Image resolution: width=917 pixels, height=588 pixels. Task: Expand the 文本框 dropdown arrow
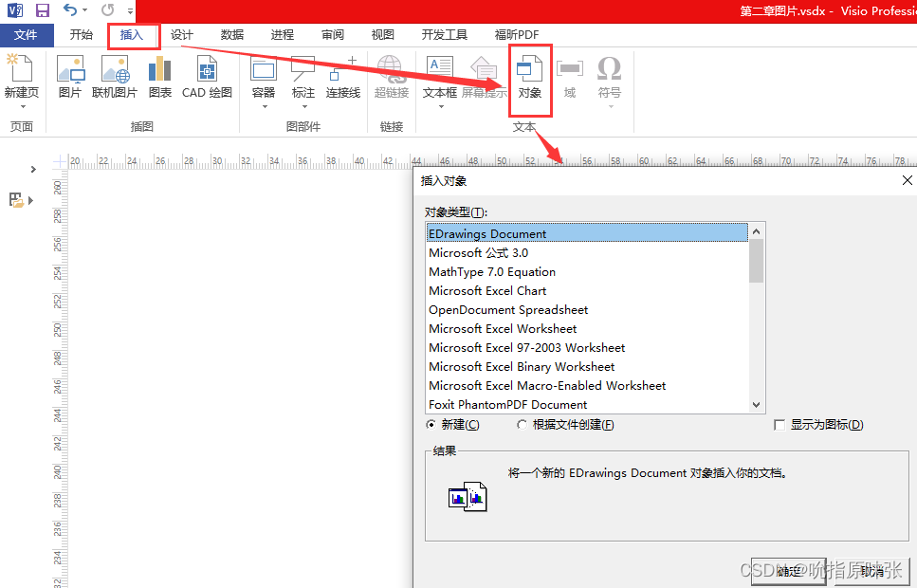pos(441,106)
